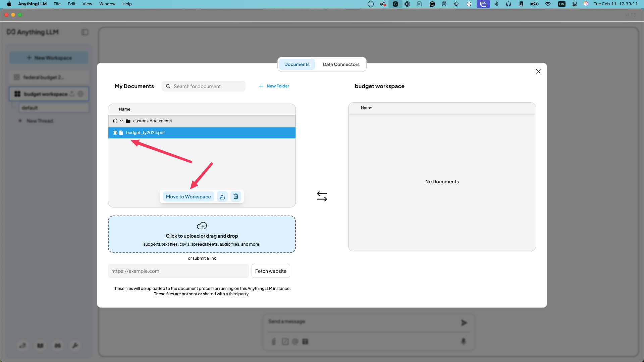
Task: Open the AnythingLLM menu in menu bar
Action: 32,4
